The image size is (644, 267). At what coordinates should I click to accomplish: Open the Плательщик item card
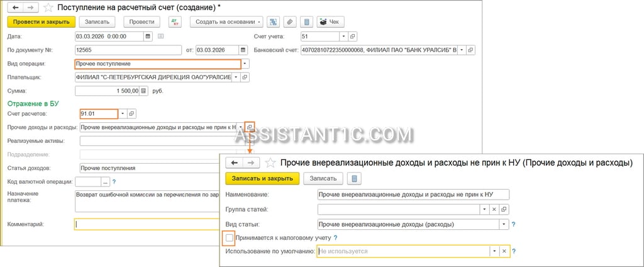245,77
